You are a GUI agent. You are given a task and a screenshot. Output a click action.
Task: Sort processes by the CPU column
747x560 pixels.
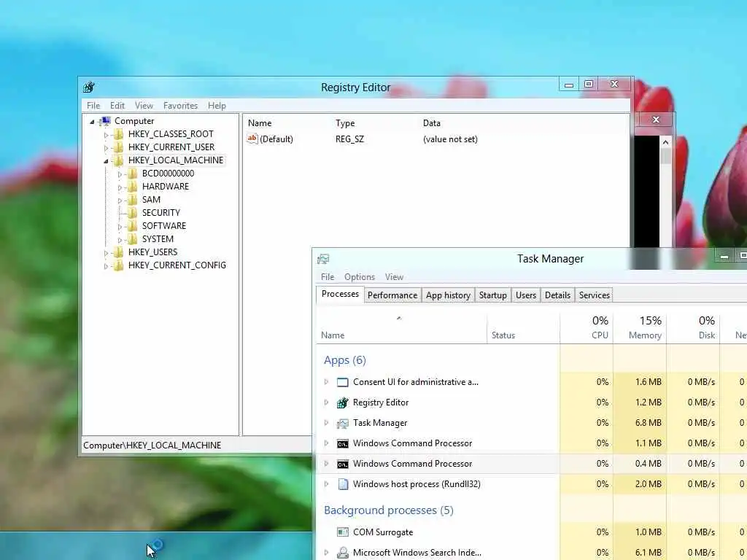point(587,327)
